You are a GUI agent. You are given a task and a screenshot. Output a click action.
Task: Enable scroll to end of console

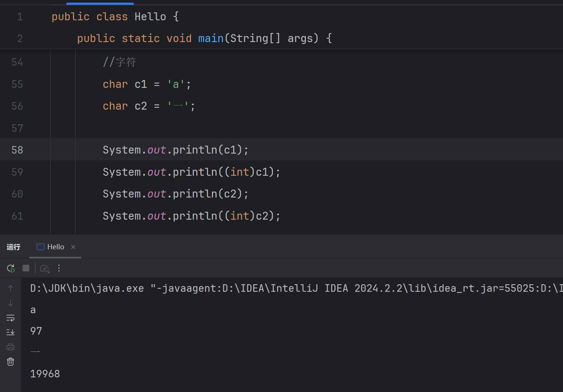tap(11, 332)
